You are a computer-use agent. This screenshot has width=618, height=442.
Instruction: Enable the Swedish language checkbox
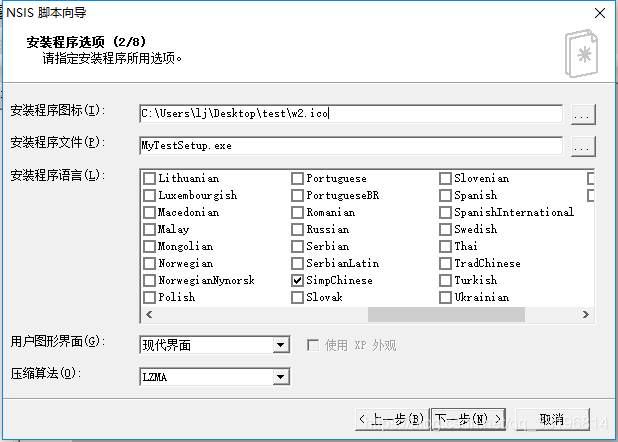point(445,229)
